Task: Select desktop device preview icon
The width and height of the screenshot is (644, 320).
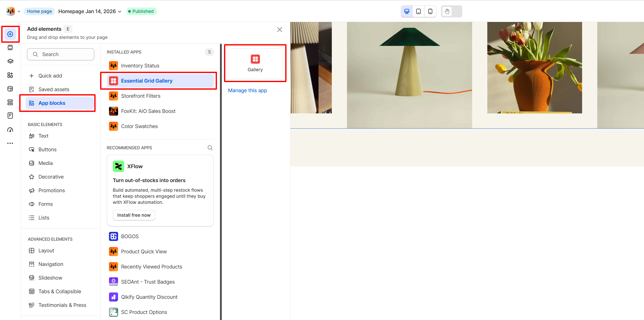Action: pyautogui.click(x=407, y=11)
